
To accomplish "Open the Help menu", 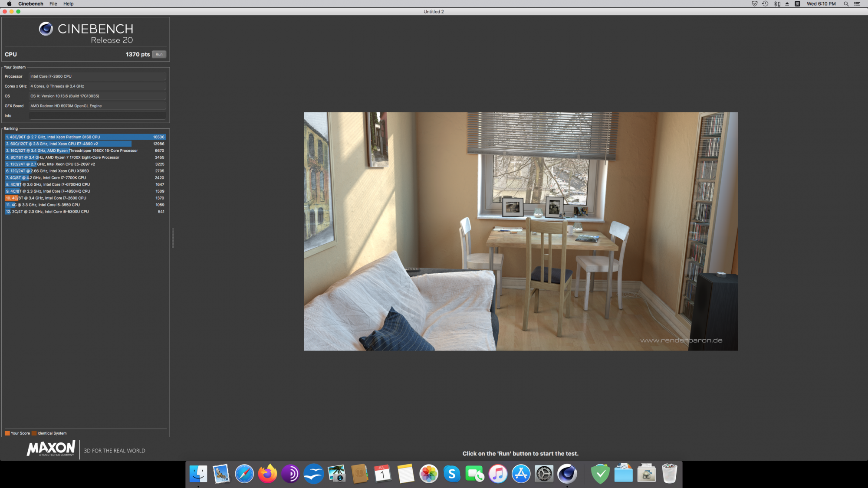I will click(x=69, y=4).
